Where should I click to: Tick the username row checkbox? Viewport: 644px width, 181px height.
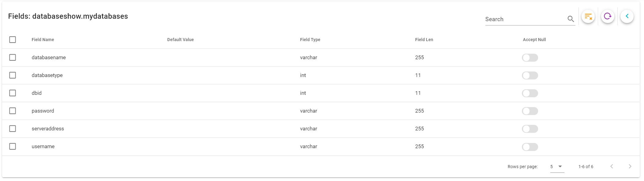tap(13, 146)
